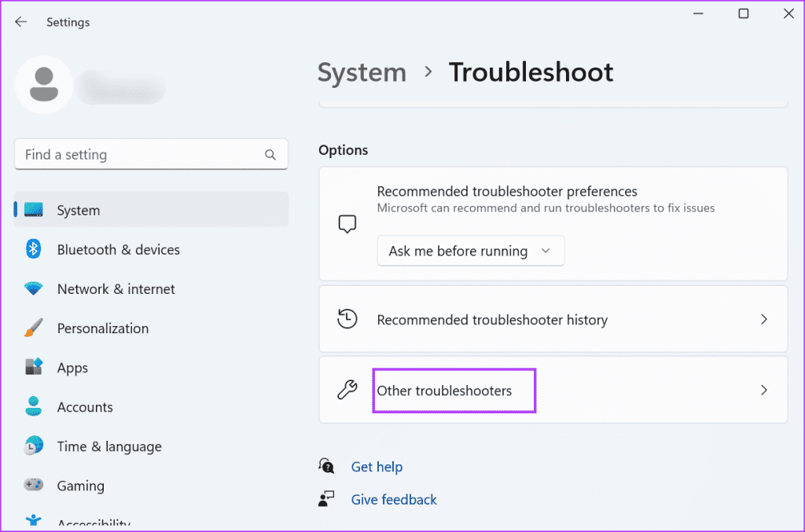The height and width of the screenshot is (532, 805).
Task: Click the Find a setting search box
Action: [151, 155]
